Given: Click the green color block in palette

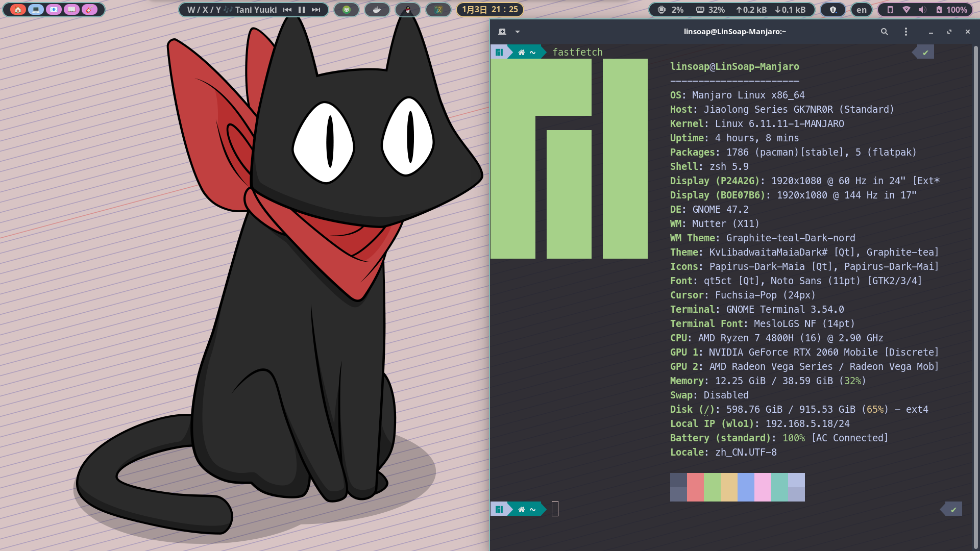Looking at the screenshot, I should (712, 487).
